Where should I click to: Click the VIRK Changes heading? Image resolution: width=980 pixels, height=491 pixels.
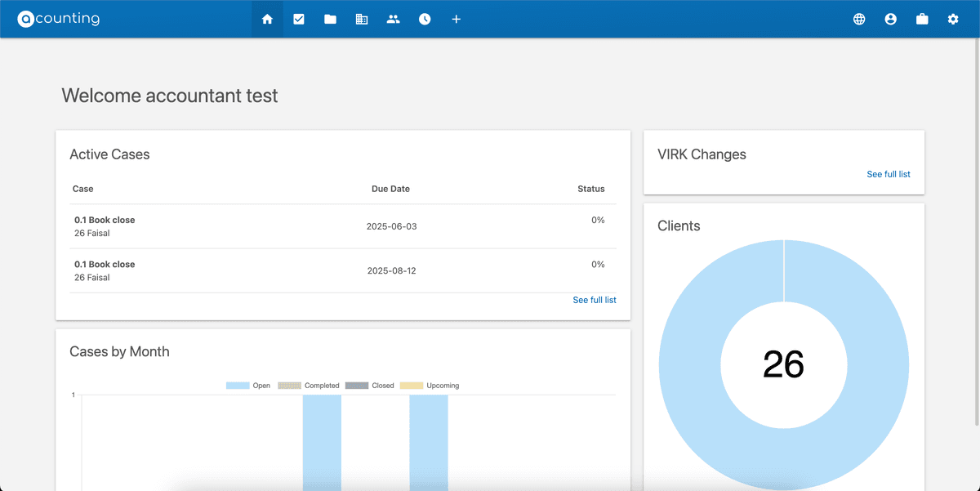[702, 154]
